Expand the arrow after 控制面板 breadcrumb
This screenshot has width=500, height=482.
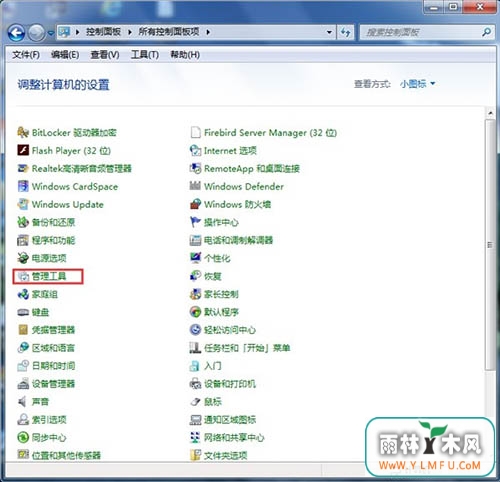coord(130,32)
